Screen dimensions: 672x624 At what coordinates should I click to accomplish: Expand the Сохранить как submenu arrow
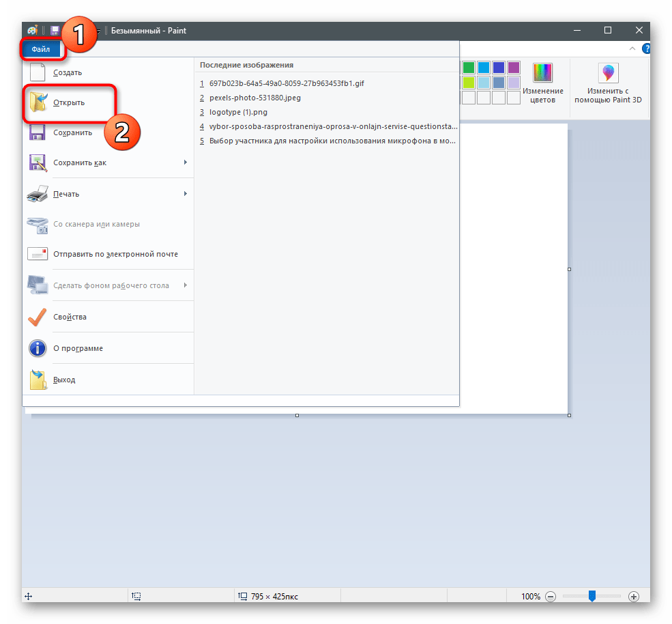(x=186, y=162)
